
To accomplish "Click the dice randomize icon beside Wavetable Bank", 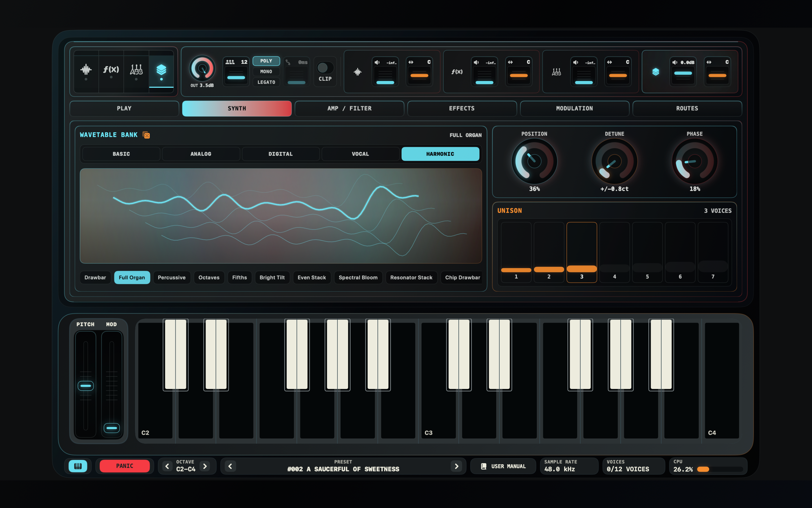I will point(146,135).
